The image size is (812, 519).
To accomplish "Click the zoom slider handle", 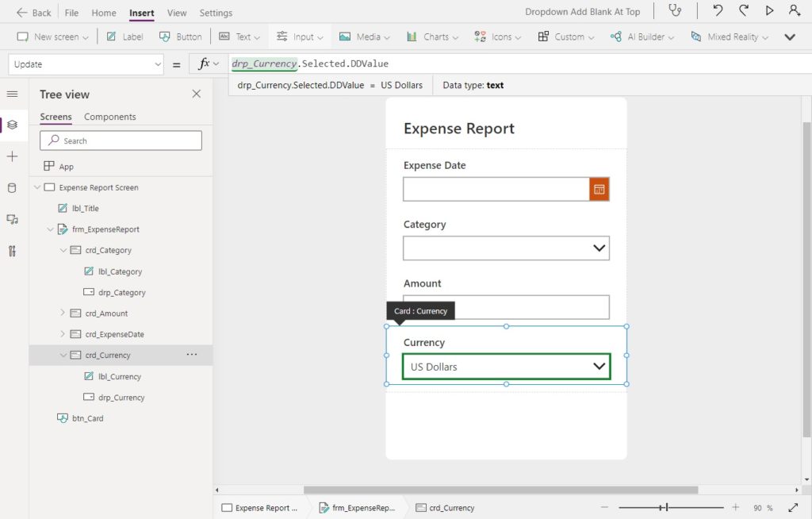I will pyautogui.click(x=666, y=507).
